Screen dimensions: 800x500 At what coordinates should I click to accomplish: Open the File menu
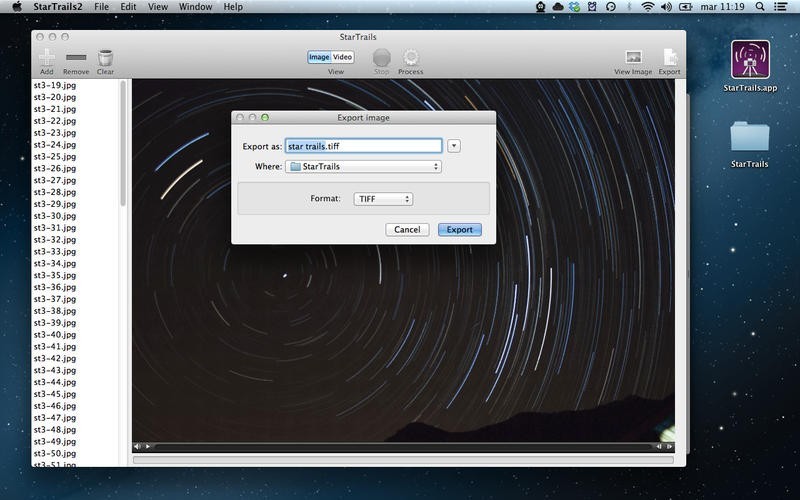pyautogui.click(x=102, y=7)
